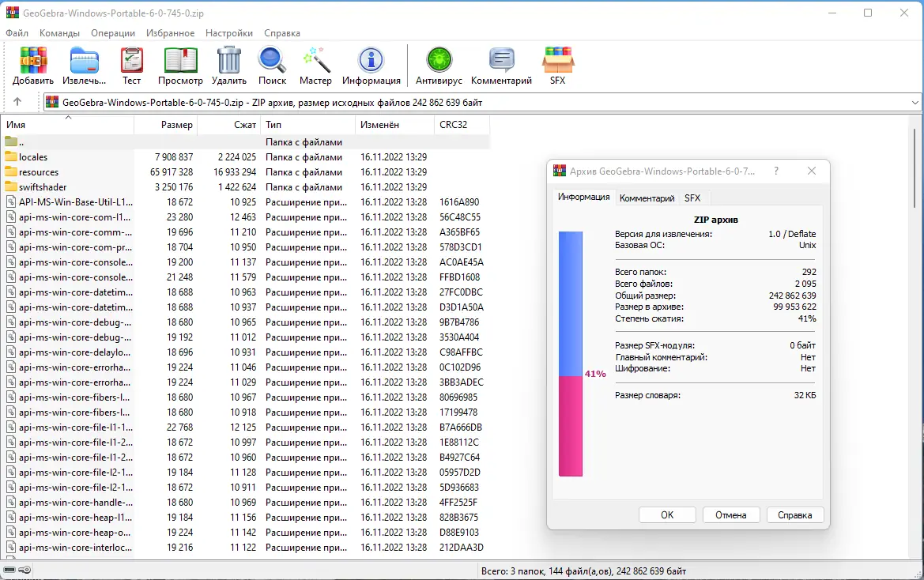Viewport: 924px width, 580px height.
Task: Sort by the Тип column header
Action: click(x=307, y=125)
